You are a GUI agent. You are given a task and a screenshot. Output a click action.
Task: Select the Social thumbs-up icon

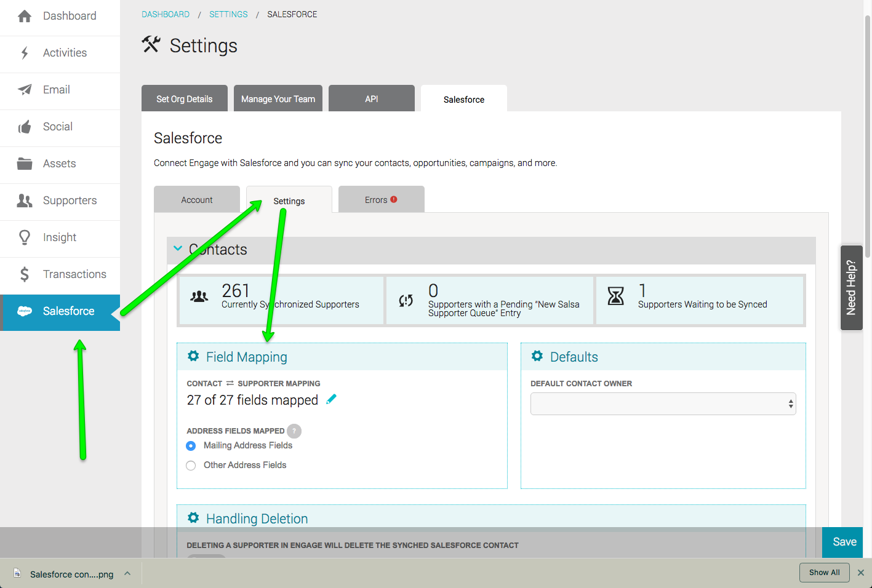click(x=25, y=127)
